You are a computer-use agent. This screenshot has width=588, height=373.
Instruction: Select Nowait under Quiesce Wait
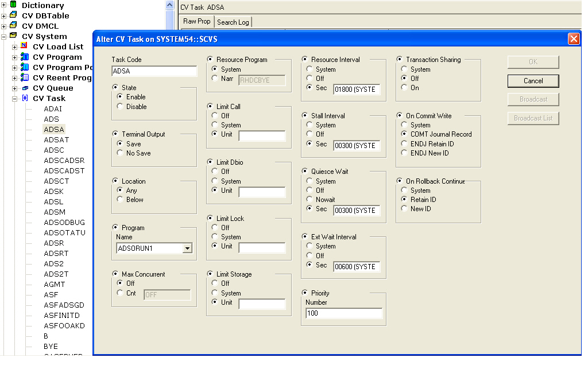[x=310, y=200]
